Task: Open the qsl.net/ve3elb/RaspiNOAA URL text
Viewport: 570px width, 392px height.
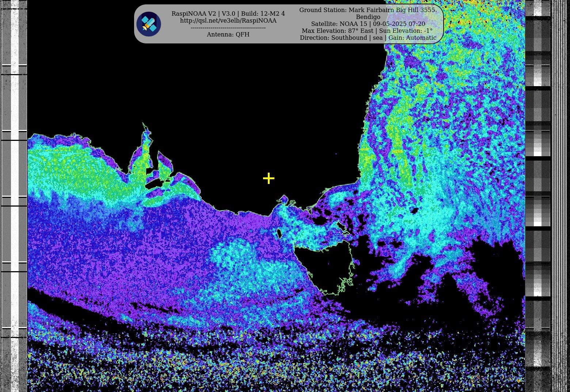Action: (228, 20)
